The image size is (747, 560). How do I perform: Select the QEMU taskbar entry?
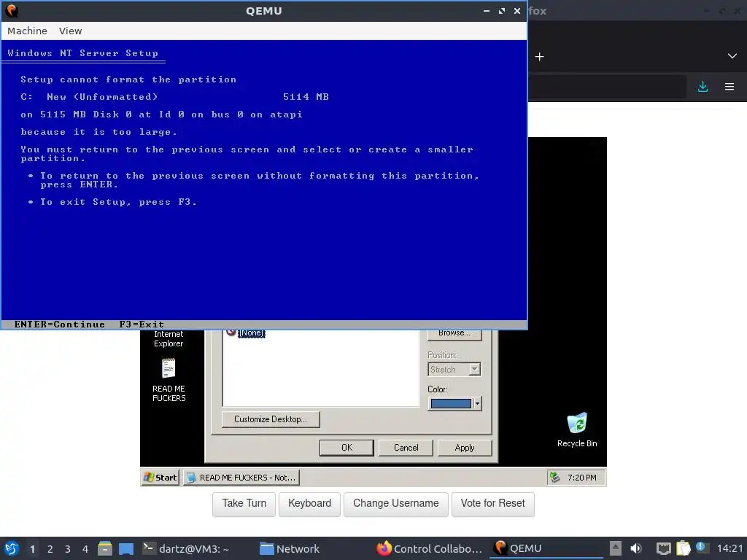[546, 548]
